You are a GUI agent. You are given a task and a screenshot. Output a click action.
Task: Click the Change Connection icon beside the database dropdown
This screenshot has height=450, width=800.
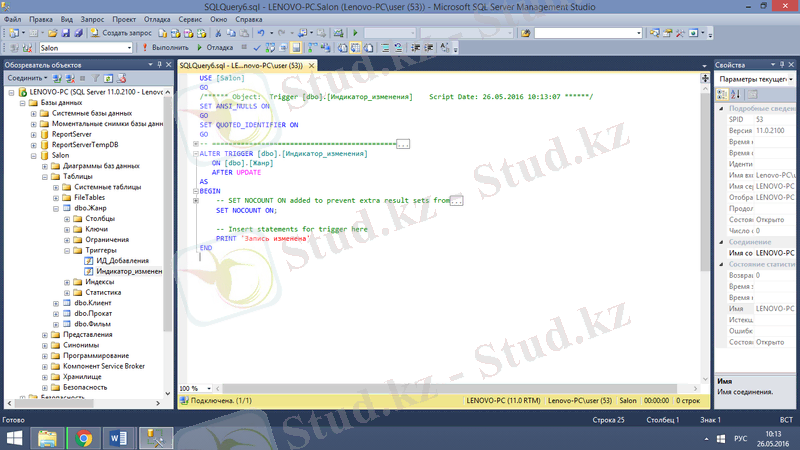pyautogui.click(x=27, y=48)
